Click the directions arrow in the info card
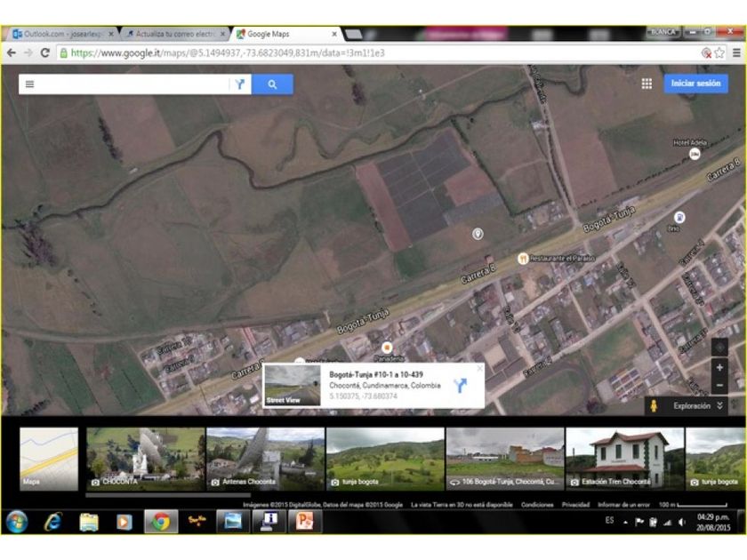Screen dimensions: 747x560 (x=460, y=385)
